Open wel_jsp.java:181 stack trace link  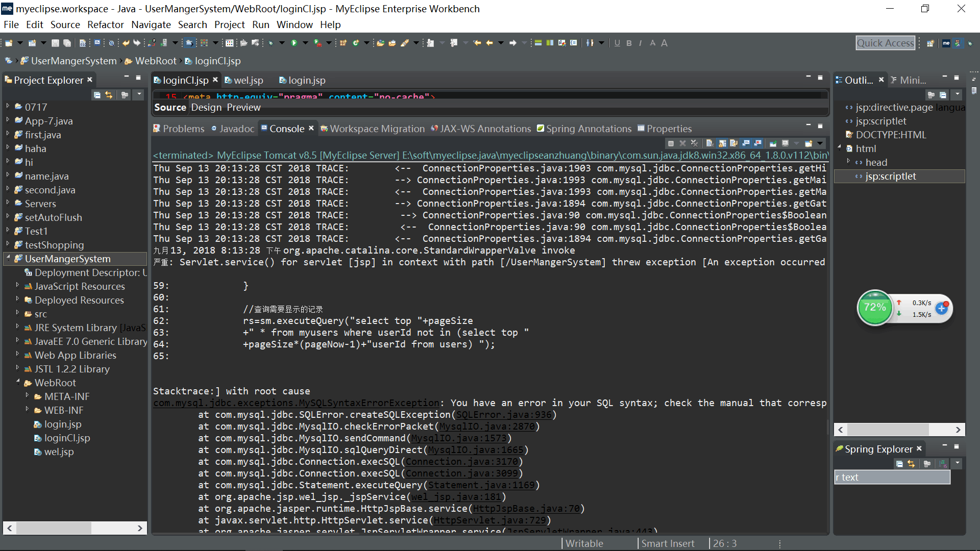[x=456, y=497]
